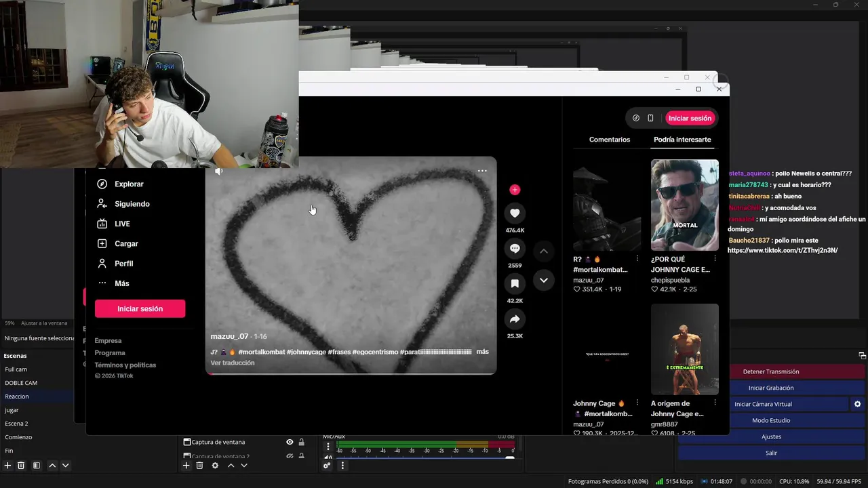Open source properties gear icon
The image size is (868, 488).
click(x=215, y=466)
